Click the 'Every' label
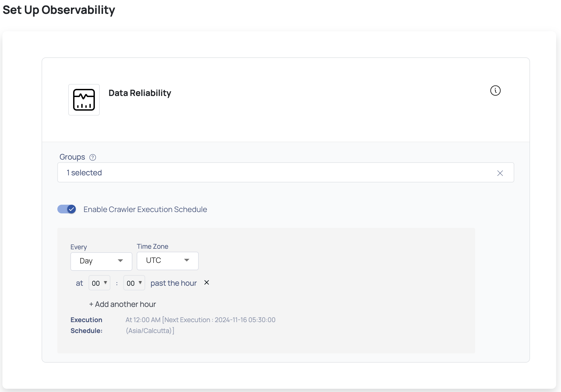561x392 pixels. (79, 247)
